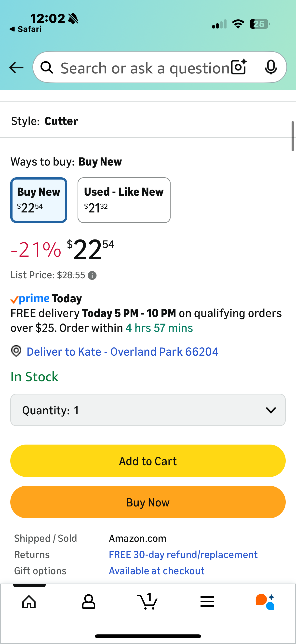Tap the microphone voice search icon
Screen dimensions: 296x644
coord(270,67)
